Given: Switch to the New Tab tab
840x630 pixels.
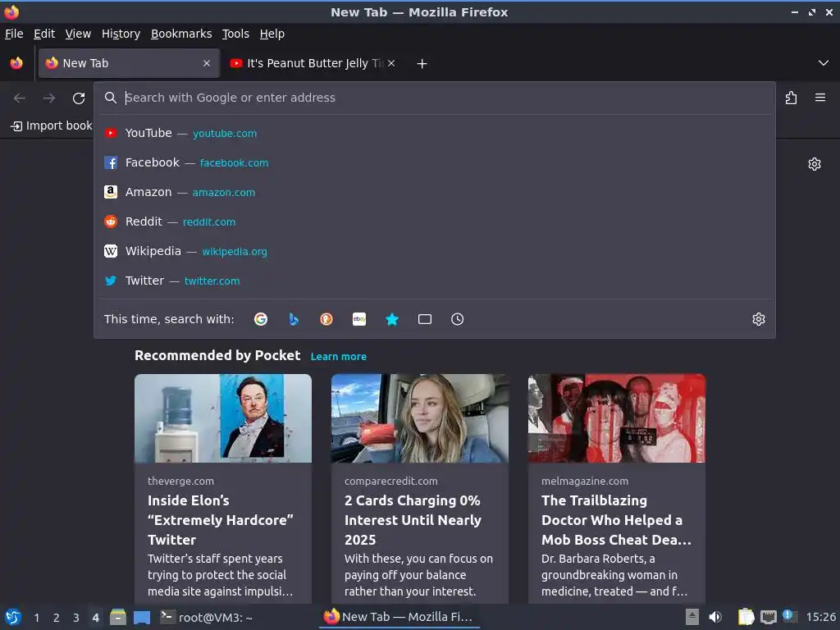Looking at the screenshot, I should (x=129, y=63).
